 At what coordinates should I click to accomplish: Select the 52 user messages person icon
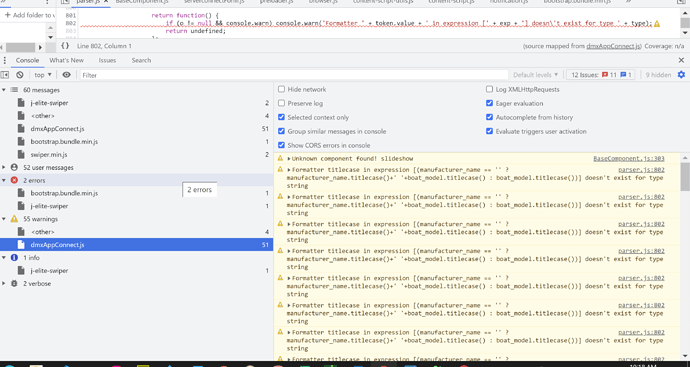[14, 167]
